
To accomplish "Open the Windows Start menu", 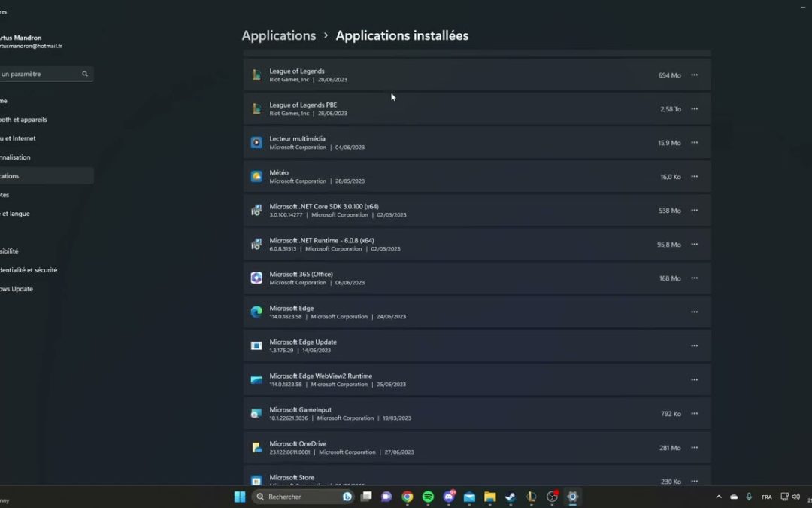I will point(240,497).
